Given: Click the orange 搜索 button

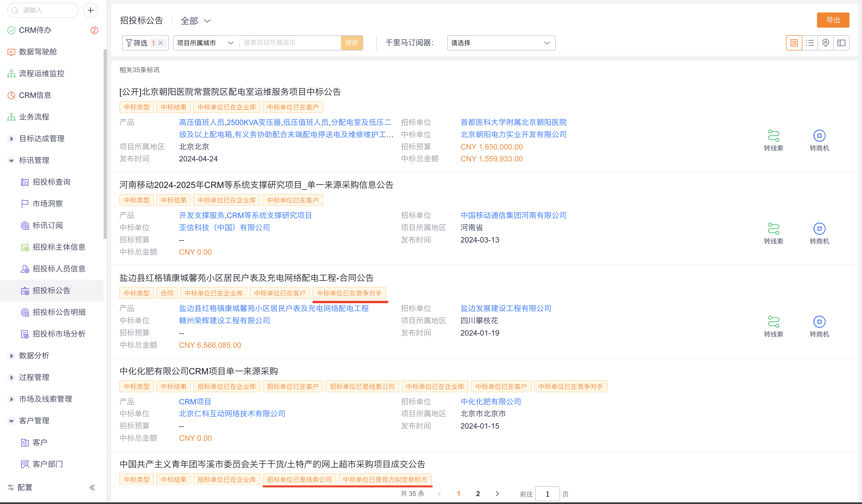Looking at the screenshot, I should 352,43.
